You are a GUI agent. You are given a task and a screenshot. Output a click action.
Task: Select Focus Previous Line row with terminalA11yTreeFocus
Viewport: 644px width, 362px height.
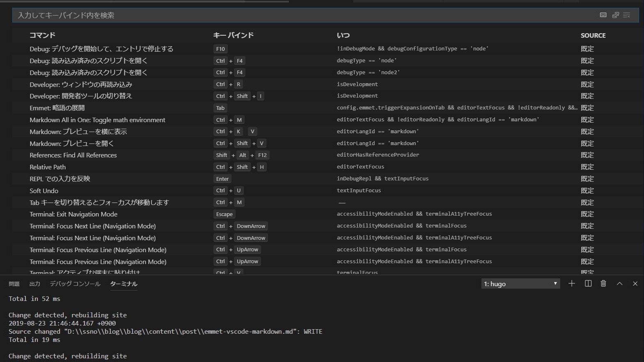point(328,262)
